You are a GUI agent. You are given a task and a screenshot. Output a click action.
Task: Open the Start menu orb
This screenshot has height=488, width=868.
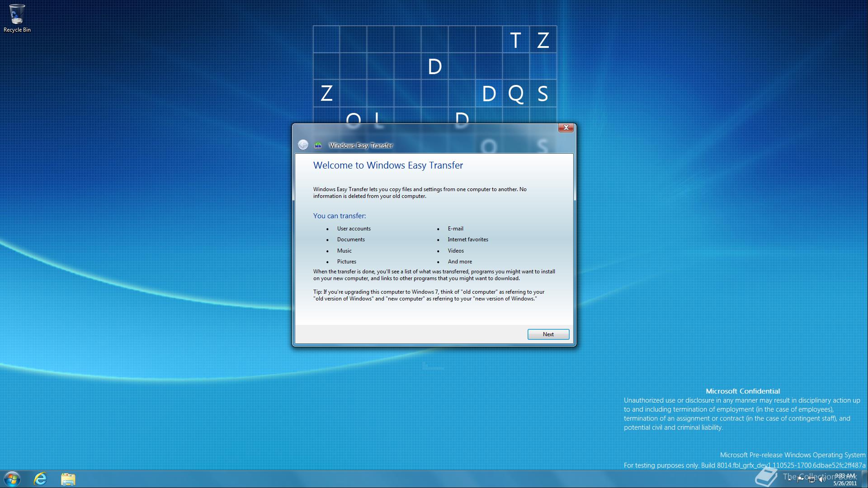(x=12, y=479)
